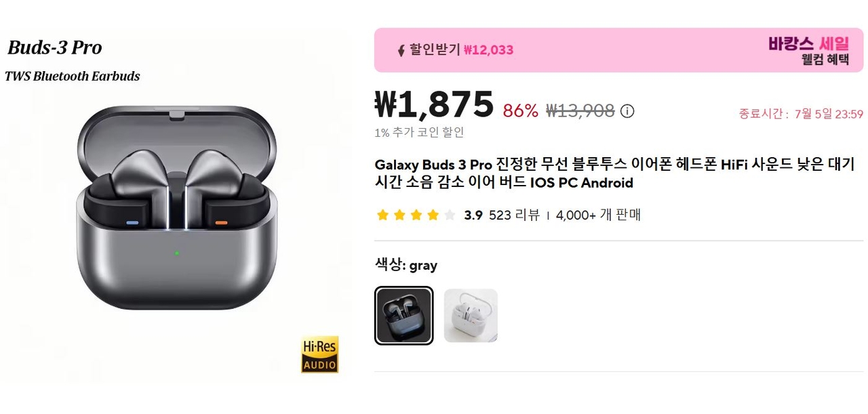Image resolution: width=868 pixels, height=414 pixels.
Task: Click the Hi-Res Audio badge
Action: tap(319, 354)
